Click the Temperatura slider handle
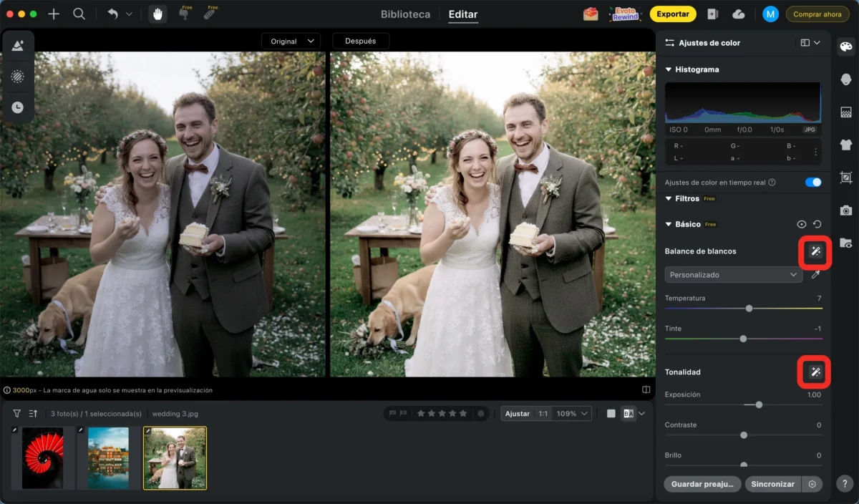The image size is (859, 504). pyautogui.click(x=749, y=309)
